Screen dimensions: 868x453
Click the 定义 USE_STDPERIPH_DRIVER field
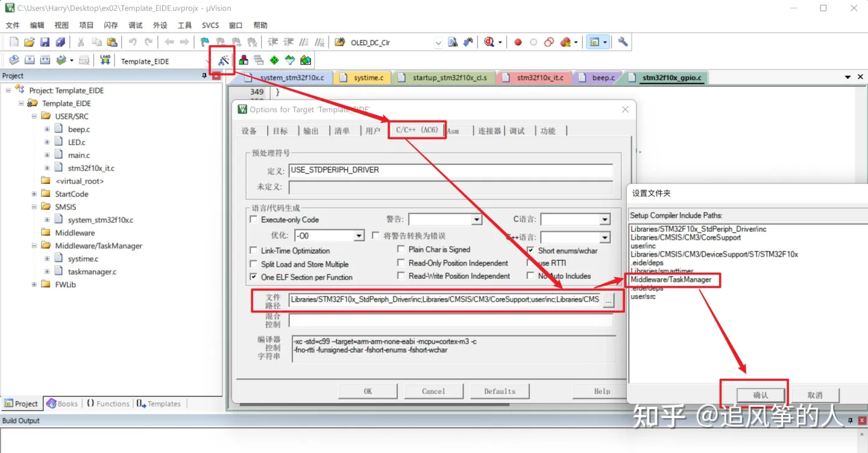click(x=451, y=170)
